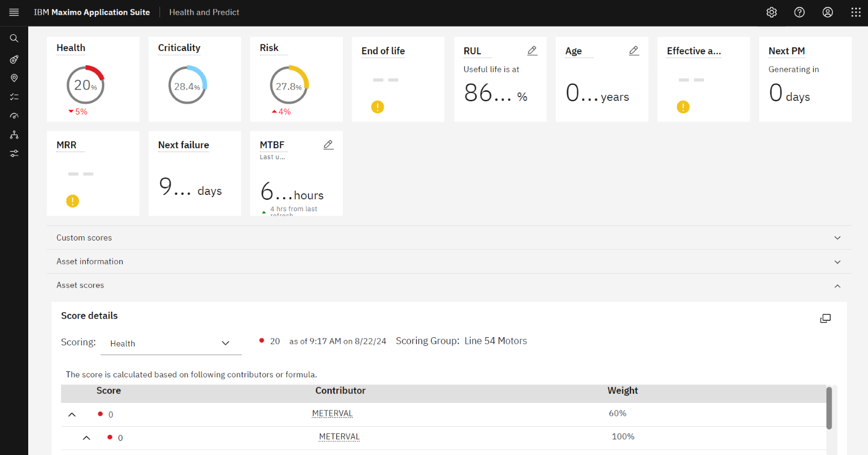Click End of life warning icon

(x=378, y=107)
